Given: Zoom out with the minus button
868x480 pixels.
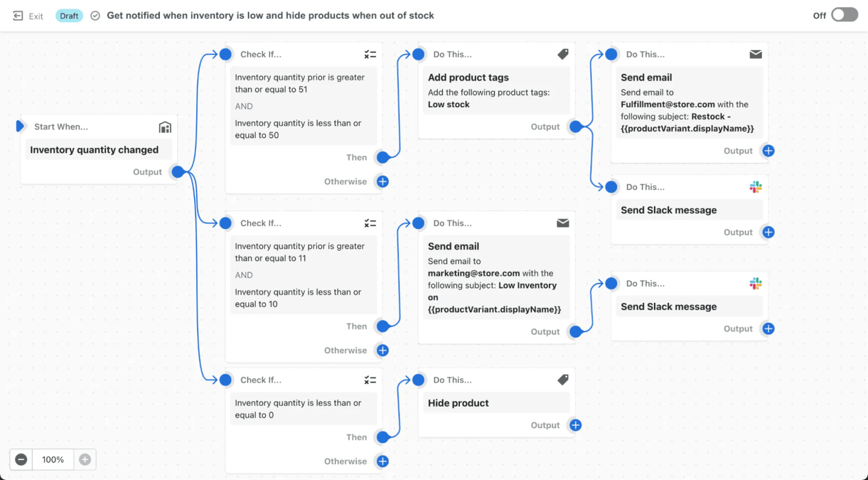Looking at the screenshot, I should pos(21,459).
